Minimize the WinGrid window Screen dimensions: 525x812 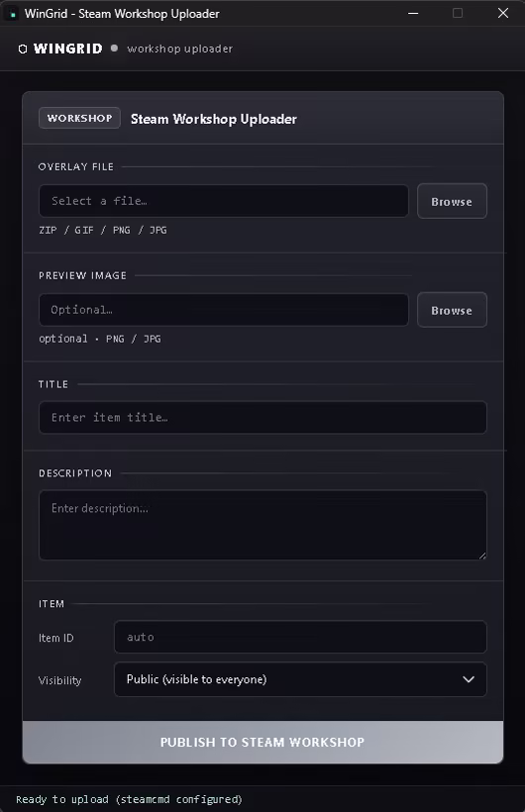[x=413, y=14]
